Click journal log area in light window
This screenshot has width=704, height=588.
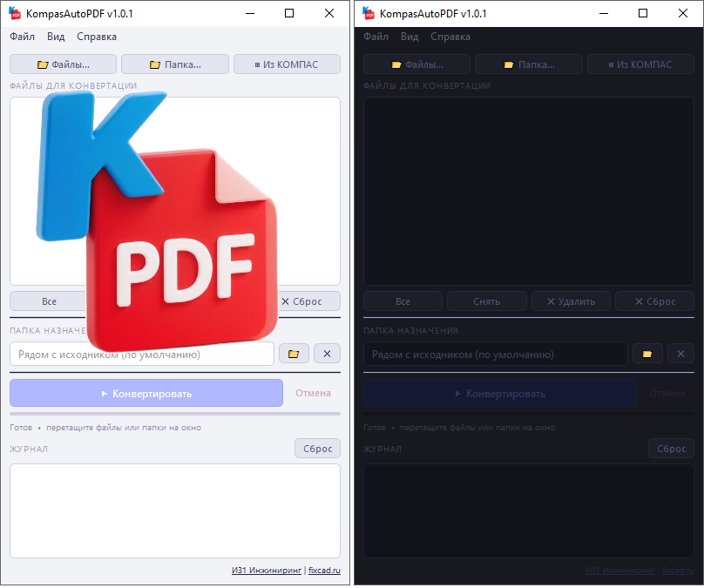(x=175, y=510)
